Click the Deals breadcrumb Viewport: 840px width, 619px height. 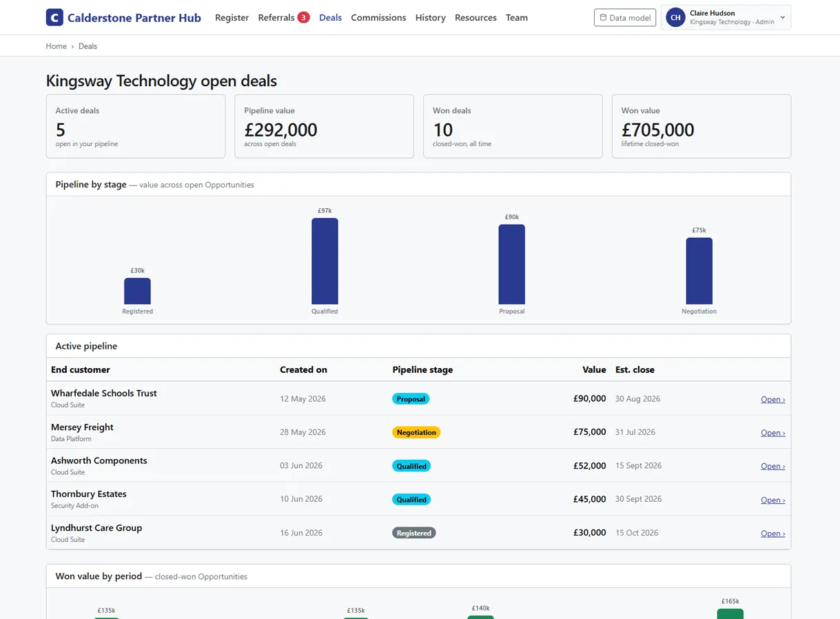click(x=88, y=46)
